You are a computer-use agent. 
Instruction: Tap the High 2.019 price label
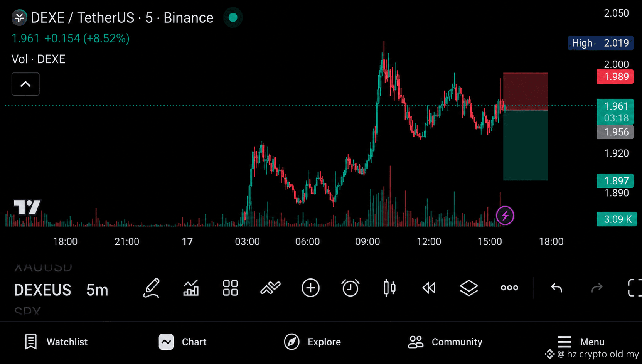pos(600,43)
